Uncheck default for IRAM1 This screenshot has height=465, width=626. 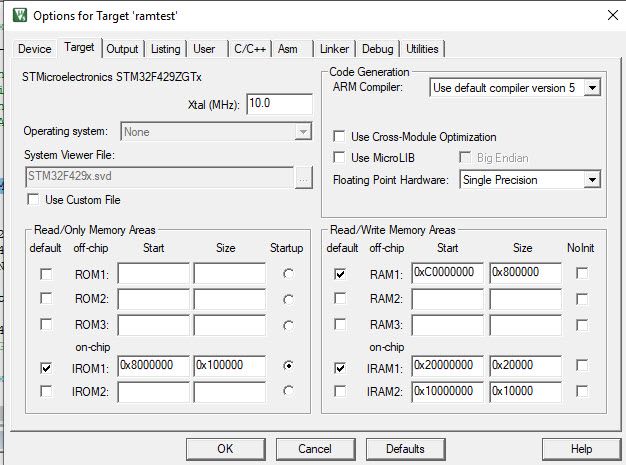point(340,368)
